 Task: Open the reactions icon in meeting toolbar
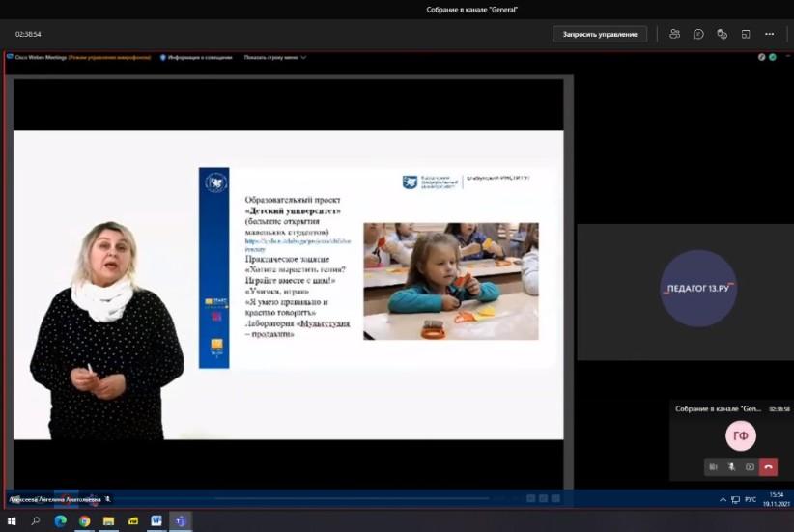722,34
